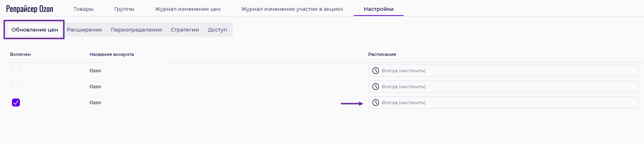644x144 pixels.
Task: Enable the second Ozon account checkbox
Action: (16, 87)
